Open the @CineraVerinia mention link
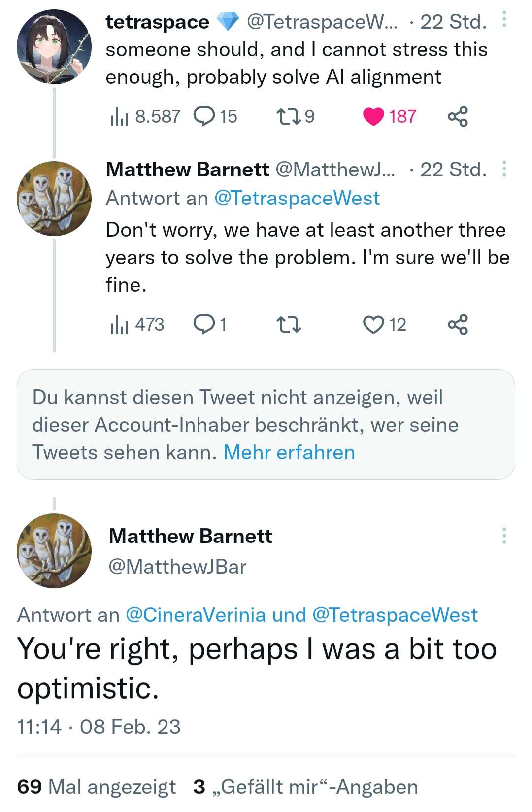 pos(196,615)
